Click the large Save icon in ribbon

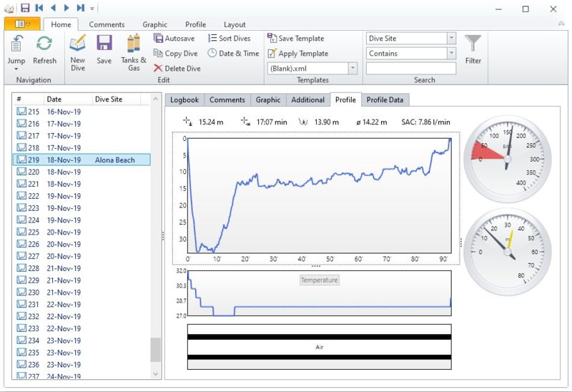point(104,44)
